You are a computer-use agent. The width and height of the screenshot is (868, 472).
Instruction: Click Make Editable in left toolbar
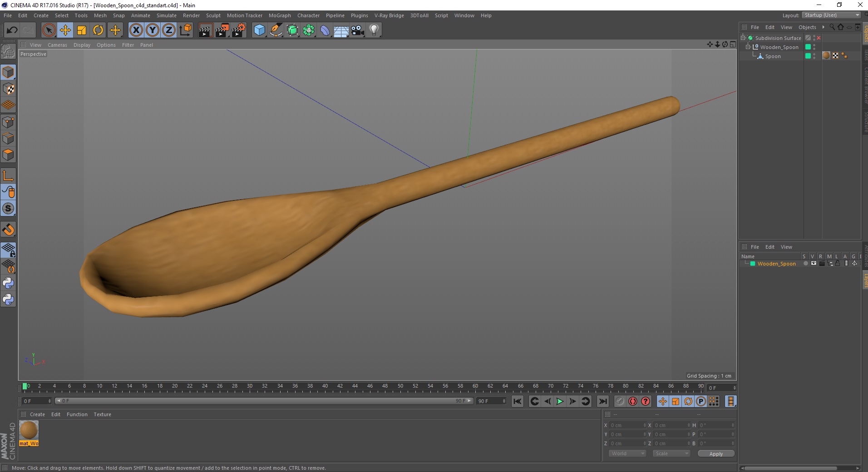coord(8,51)
